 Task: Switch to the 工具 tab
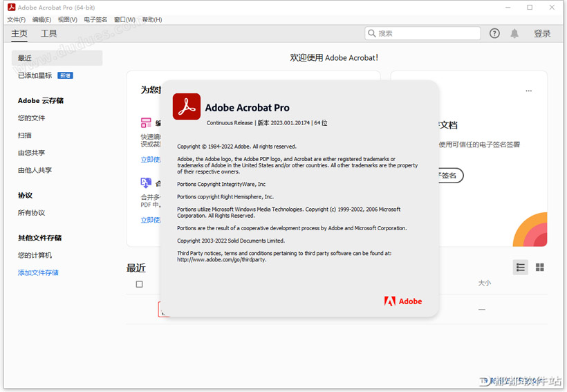[x=49, y=34]
